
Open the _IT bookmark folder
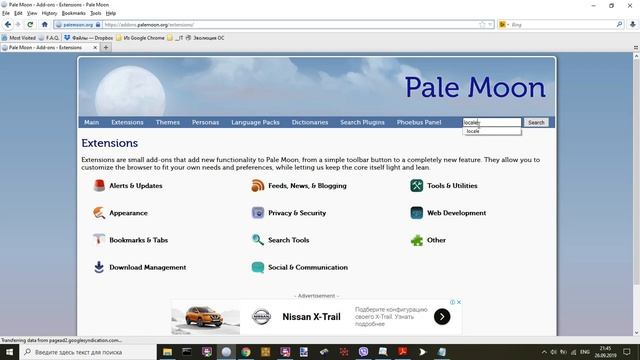coord(176,38)
